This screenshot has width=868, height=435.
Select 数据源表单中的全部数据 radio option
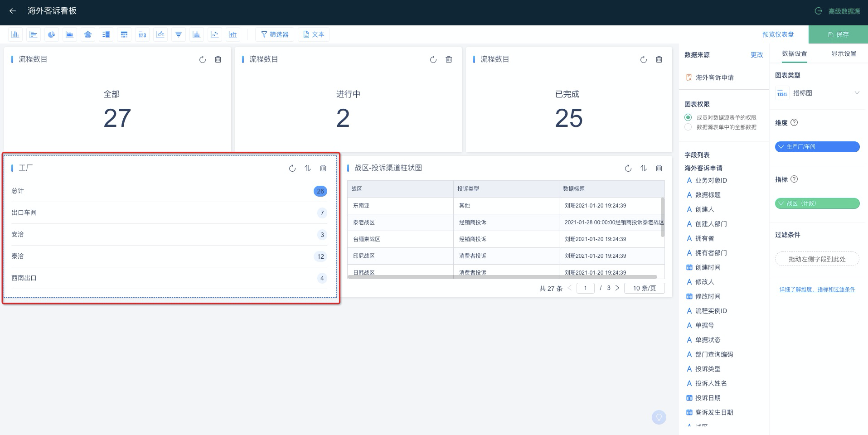pos(688,127)
